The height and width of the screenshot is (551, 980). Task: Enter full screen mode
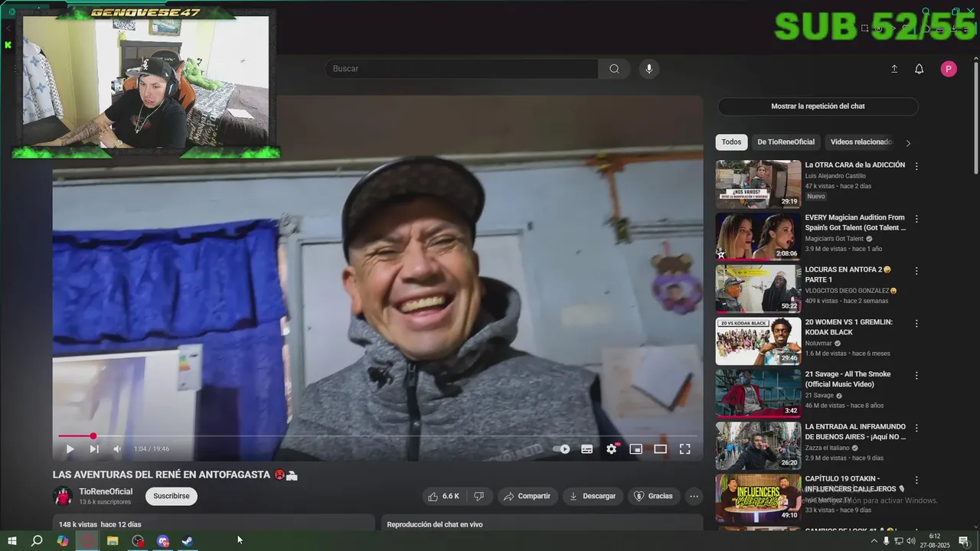pos(684,449)
